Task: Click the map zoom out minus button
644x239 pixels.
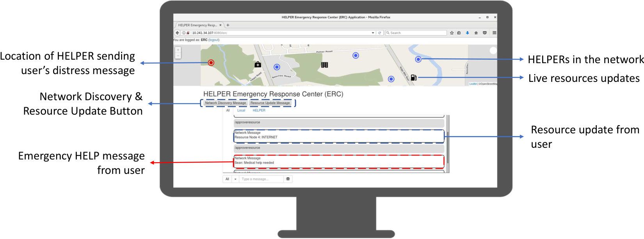Action: coord(178,56)
